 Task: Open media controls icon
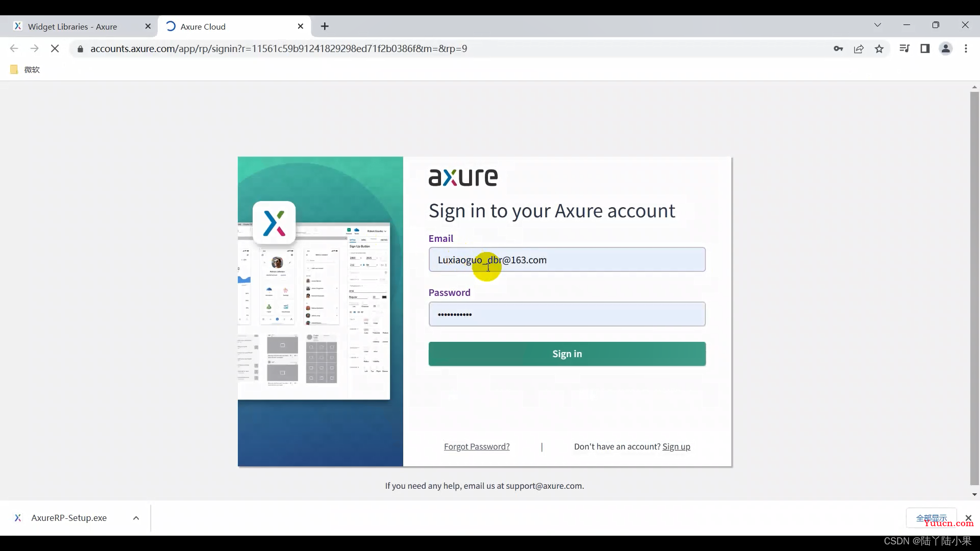pos(904,48)
